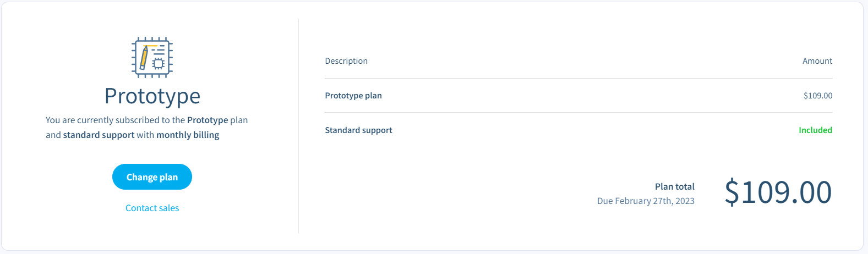Click the Standard support row label

tap(358, 130)
